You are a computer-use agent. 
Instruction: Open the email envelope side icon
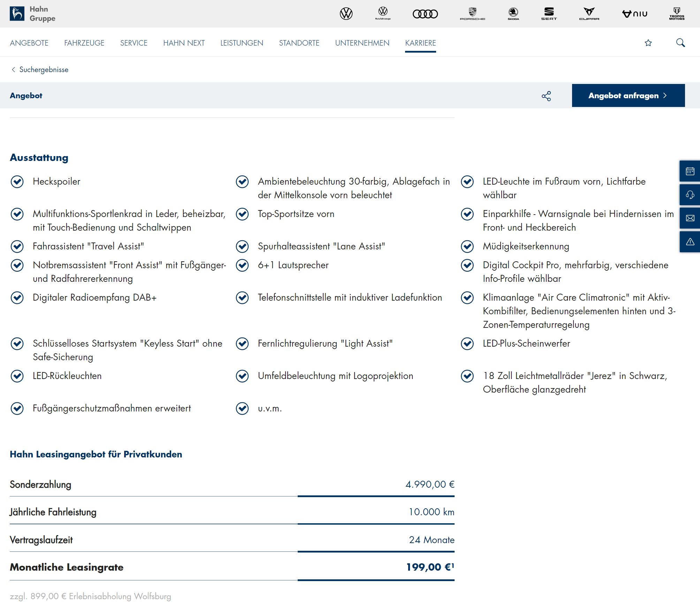click(690, 218)
